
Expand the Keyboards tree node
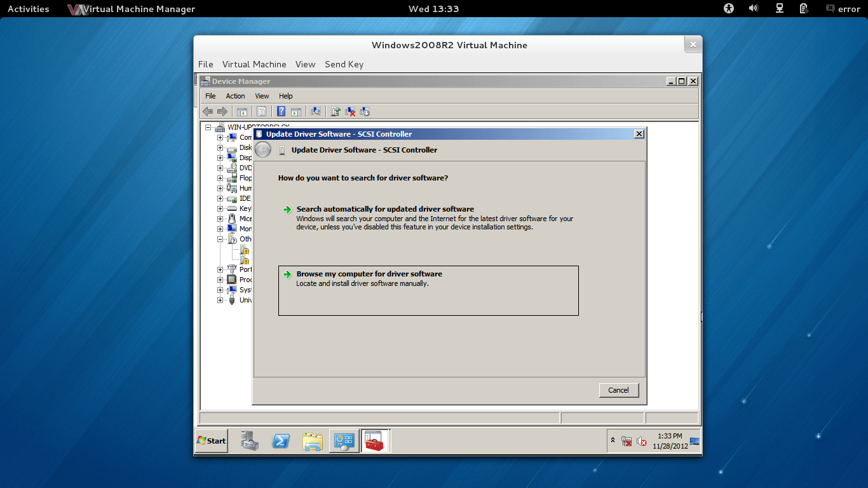tap(220, 208)
